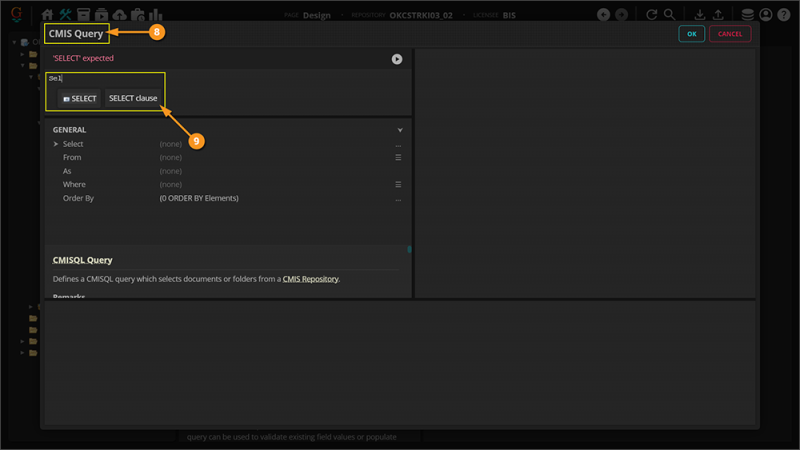
Task: Select the From property row
Action: [228, 158]
